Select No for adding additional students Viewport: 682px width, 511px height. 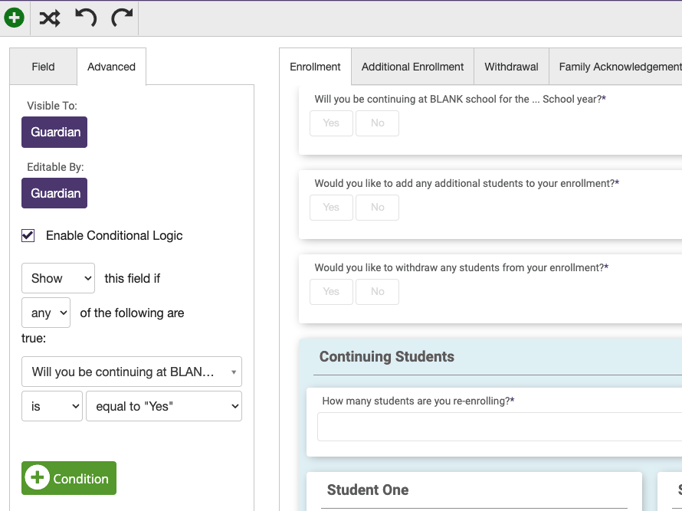tap(377, 207)
